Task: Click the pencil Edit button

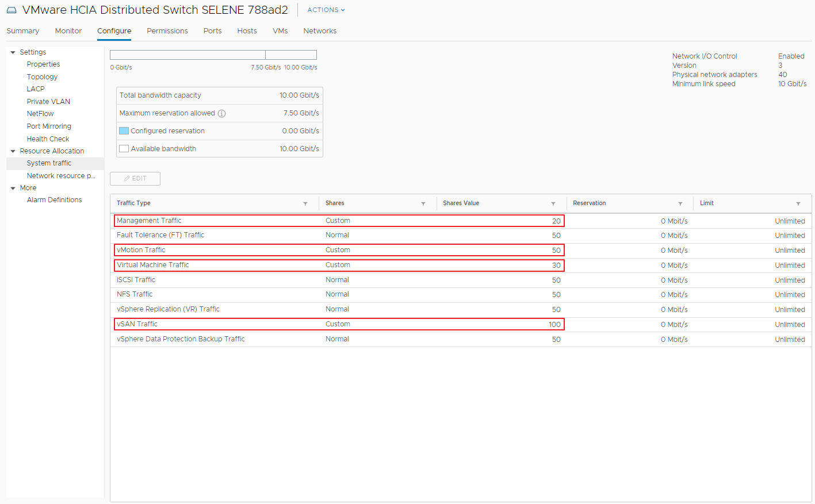Action: [x=135, y=179]
